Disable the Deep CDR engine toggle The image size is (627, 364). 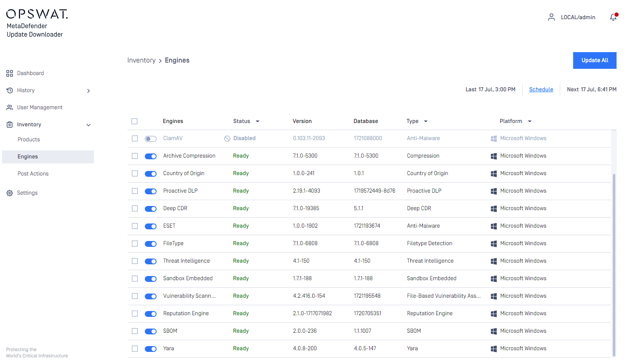(151, 209)
